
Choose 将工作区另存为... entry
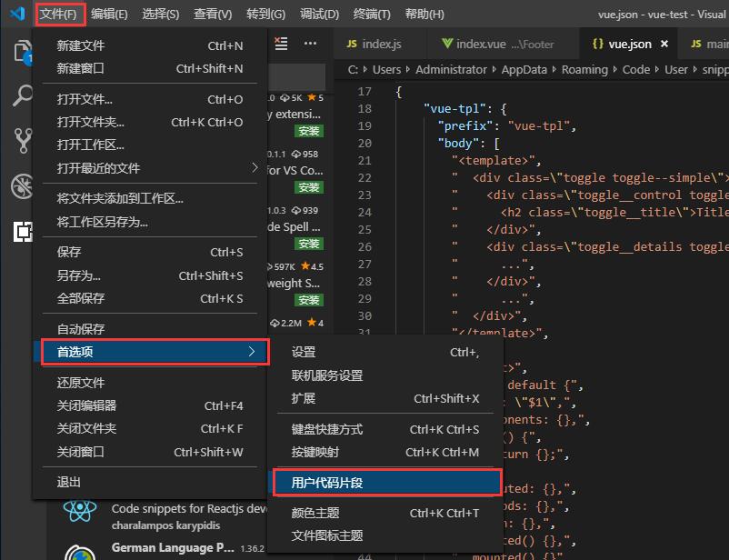[150, 222]
